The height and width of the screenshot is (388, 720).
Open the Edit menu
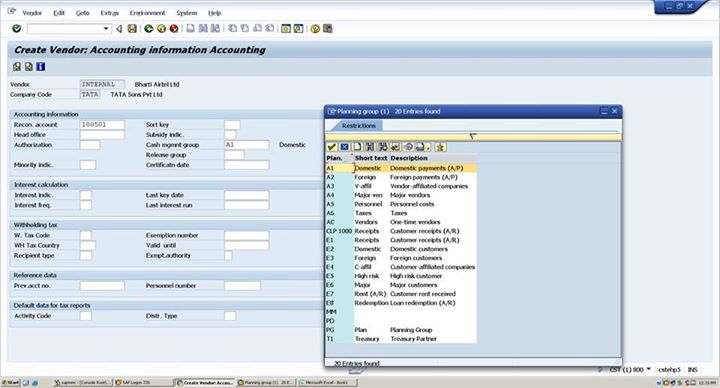pyautogui.click(x=59, y=13)
